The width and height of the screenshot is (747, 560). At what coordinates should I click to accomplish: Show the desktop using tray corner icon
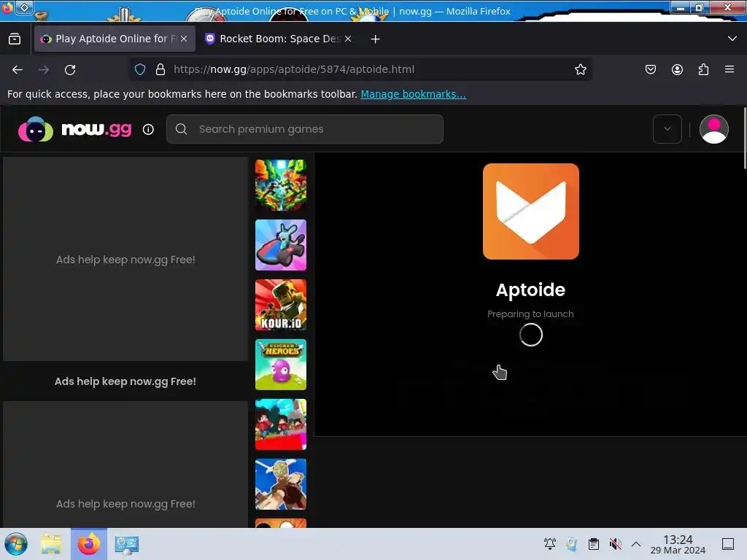[728, 544]
